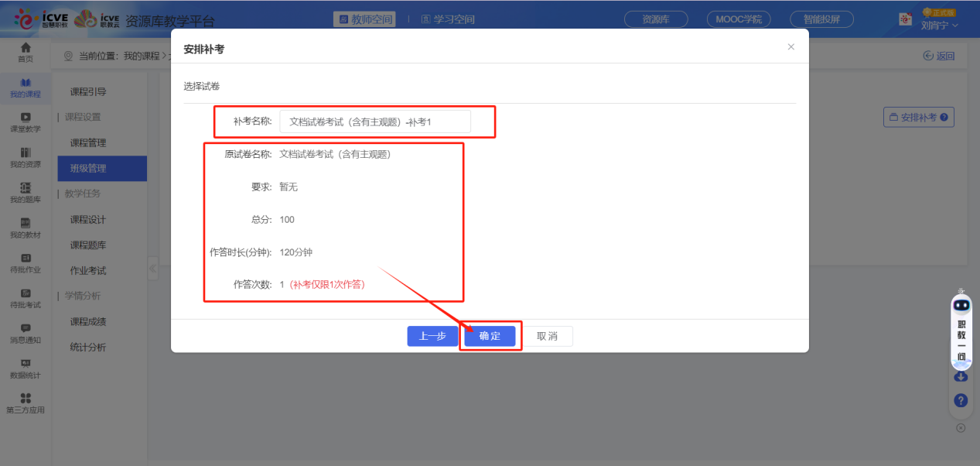Screen dimensions: 980x466
Task: Select 课堂教学 in the left sidebar
Action: click(26, 121)
